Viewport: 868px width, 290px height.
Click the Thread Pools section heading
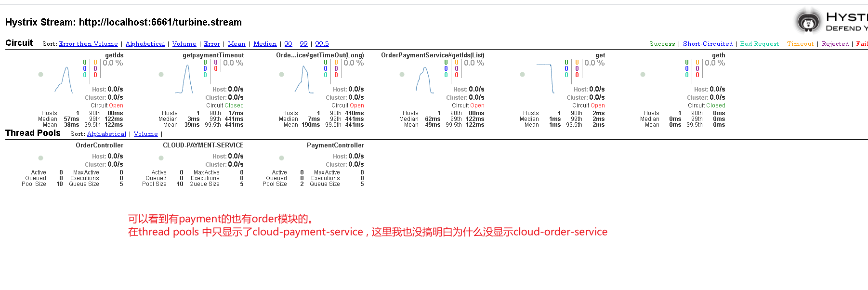point(33,133)
